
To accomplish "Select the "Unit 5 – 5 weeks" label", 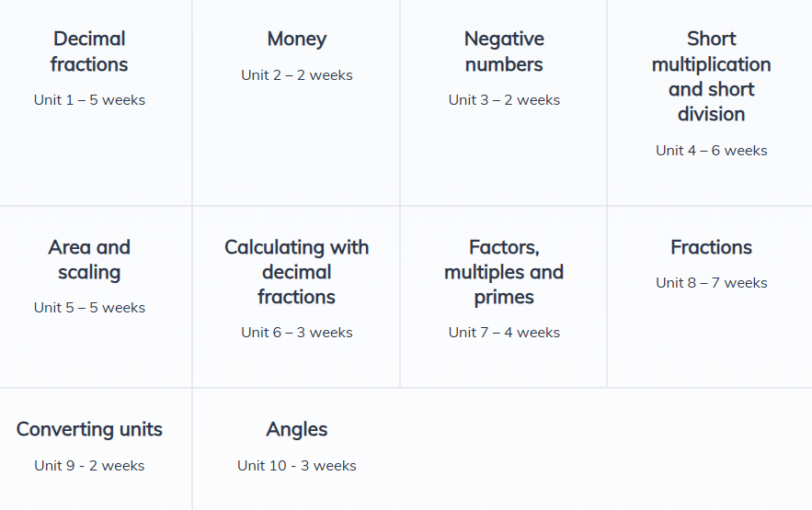I will click(89, 308).
